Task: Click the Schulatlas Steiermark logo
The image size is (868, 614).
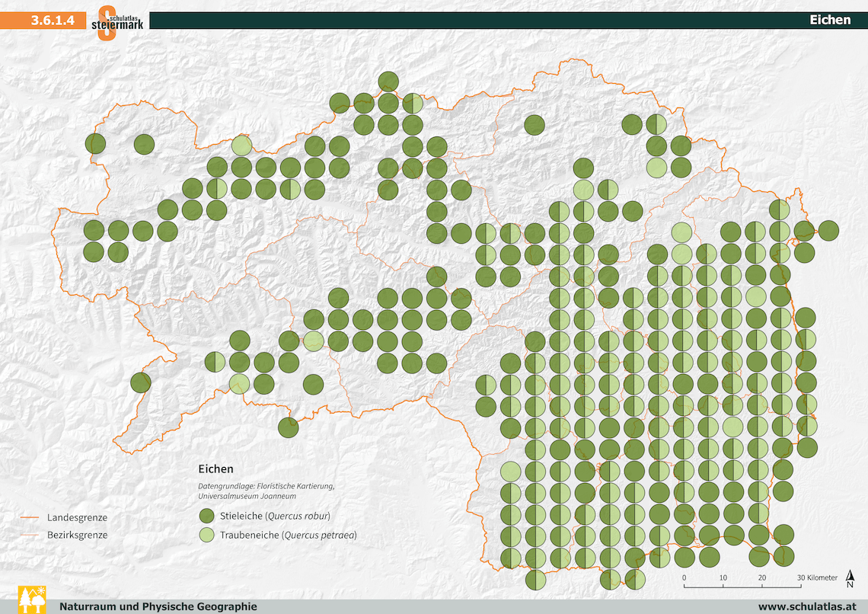Action: point(115,22)
